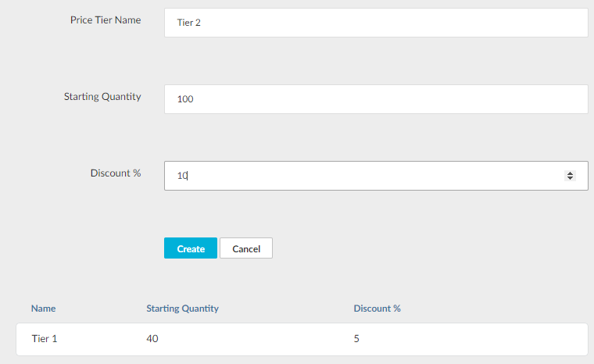
Task: Cancel the price tier creation
Action: [246, 248]
